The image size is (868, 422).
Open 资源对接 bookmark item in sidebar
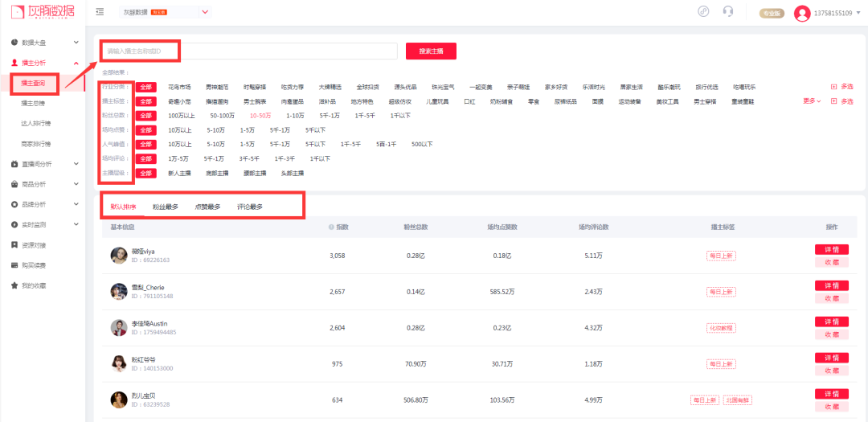(34, 245)
